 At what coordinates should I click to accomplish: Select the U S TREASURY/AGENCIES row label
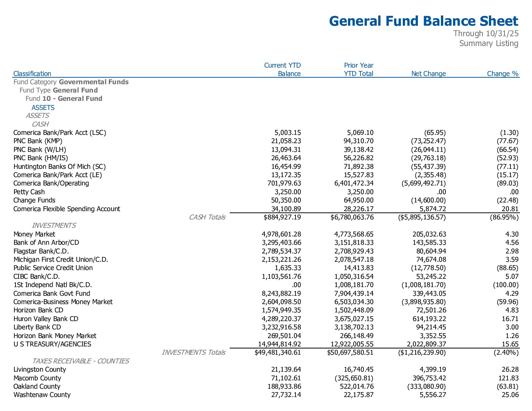point(52,344)
